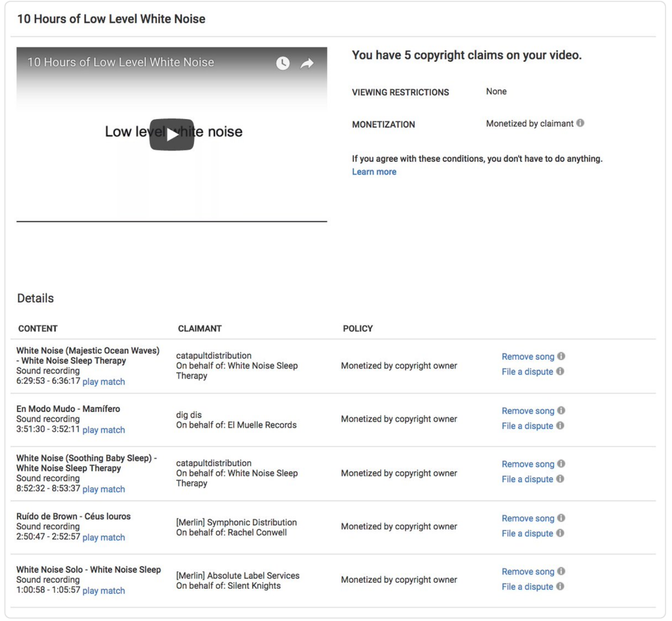The image size is (672, 621).
Task: Click info icon beside Majestic Ocean Waves Remove song
Action: point(561,356)
